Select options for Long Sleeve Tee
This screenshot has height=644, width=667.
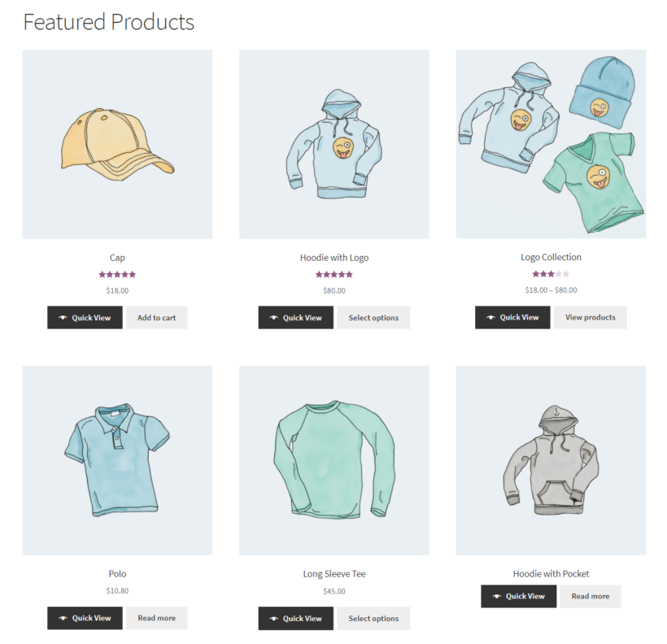(x=373, y=618)
